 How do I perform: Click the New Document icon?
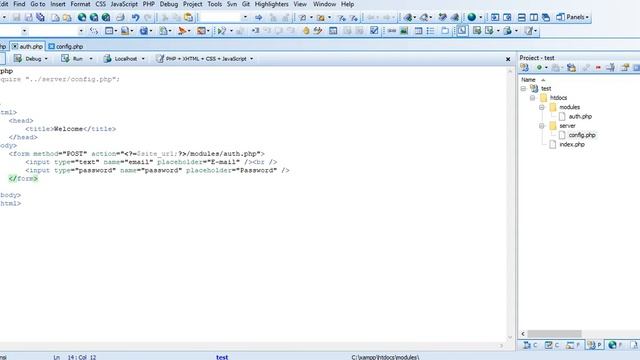55,17
